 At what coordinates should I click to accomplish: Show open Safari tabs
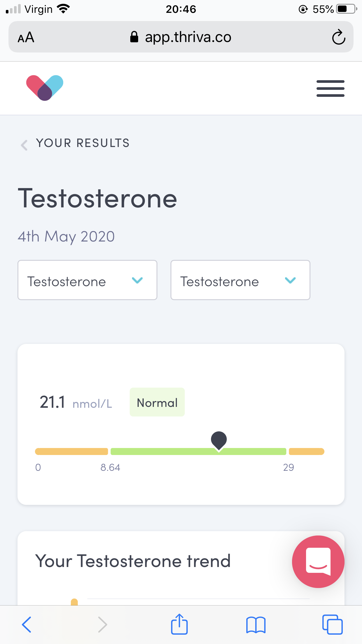[332, 624]
